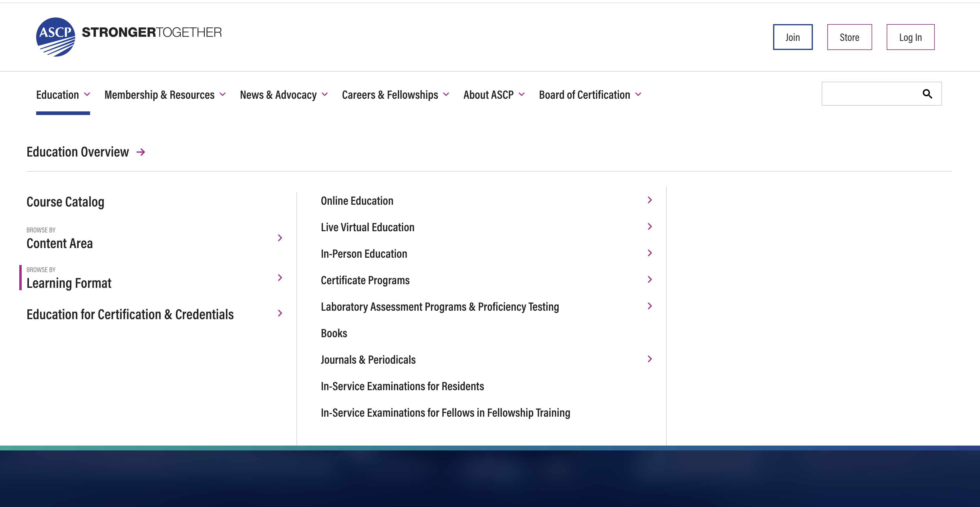This screenshot has height=507, width=980.
Task: Expand the Journals & Periodicals chevron
Action: [650, 359]
